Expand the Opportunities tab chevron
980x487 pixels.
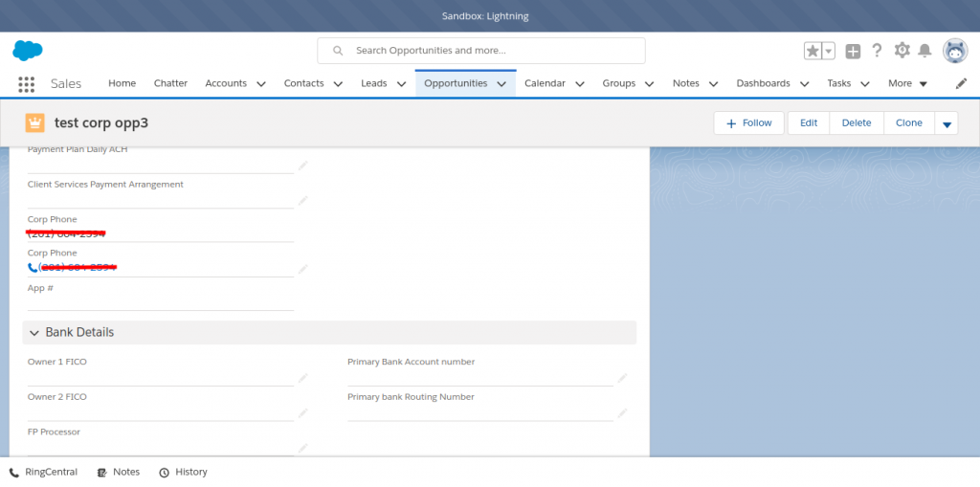tap(501, 84)
